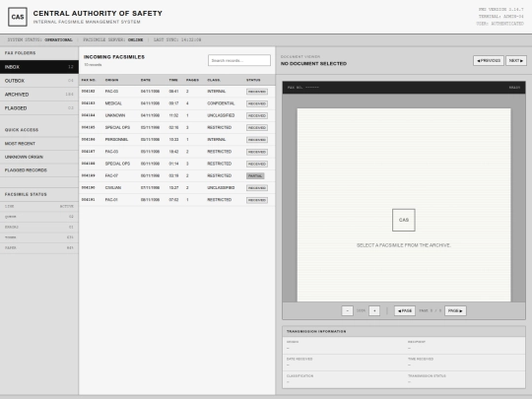Open the Archived fax folder
532x399 pixels.
pyautogui.click(x=39, y=95)
